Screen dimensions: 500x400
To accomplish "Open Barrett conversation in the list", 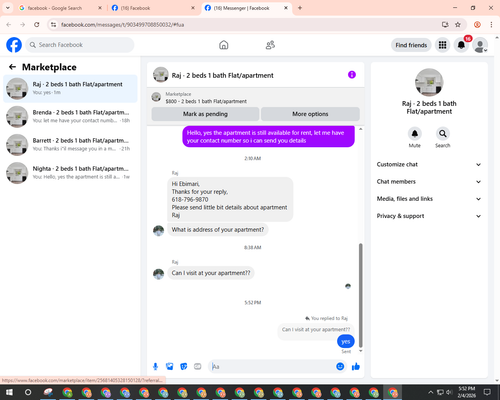I will [x=70, y=145].
